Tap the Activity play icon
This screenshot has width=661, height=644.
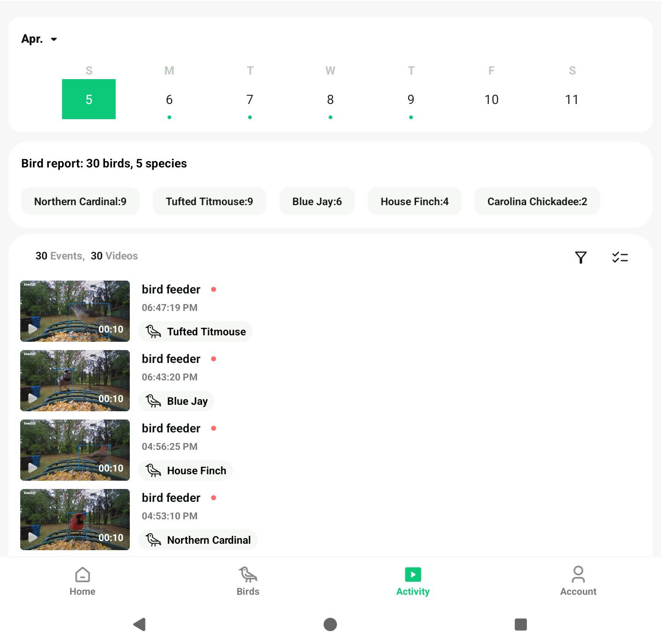[413, 575]
